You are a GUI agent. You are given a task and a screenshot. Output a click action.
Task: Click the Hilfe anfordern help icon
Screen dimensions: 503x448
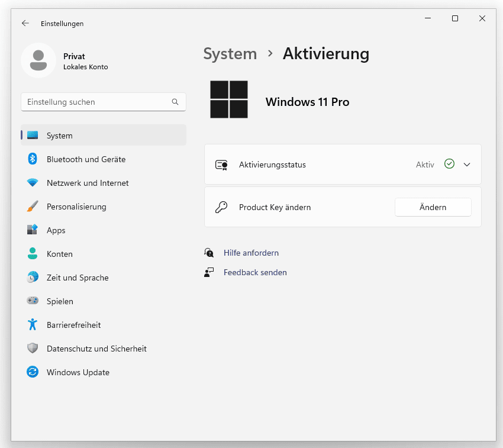pyautogui.click(x=209, y=253)
